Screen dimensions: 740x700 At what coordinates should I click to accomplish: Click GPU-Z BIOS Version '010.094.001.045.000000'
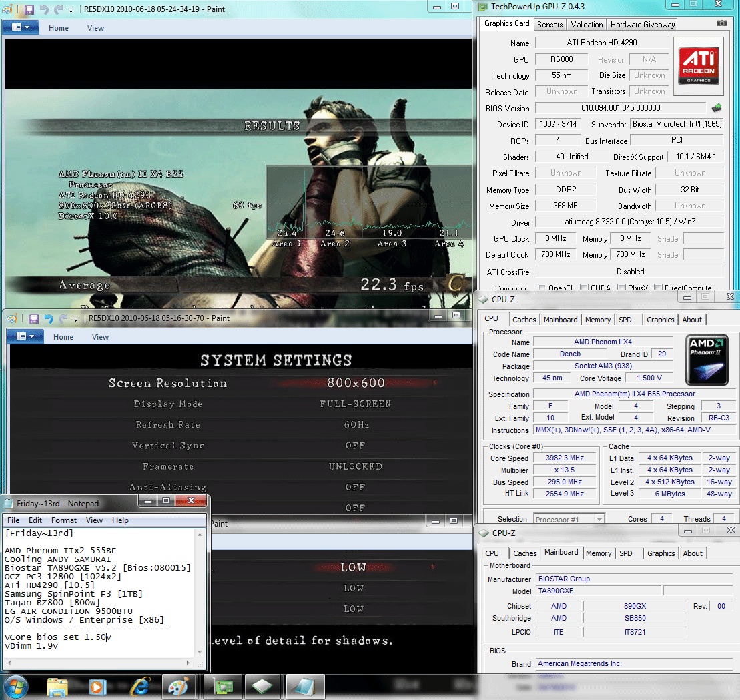621,108
